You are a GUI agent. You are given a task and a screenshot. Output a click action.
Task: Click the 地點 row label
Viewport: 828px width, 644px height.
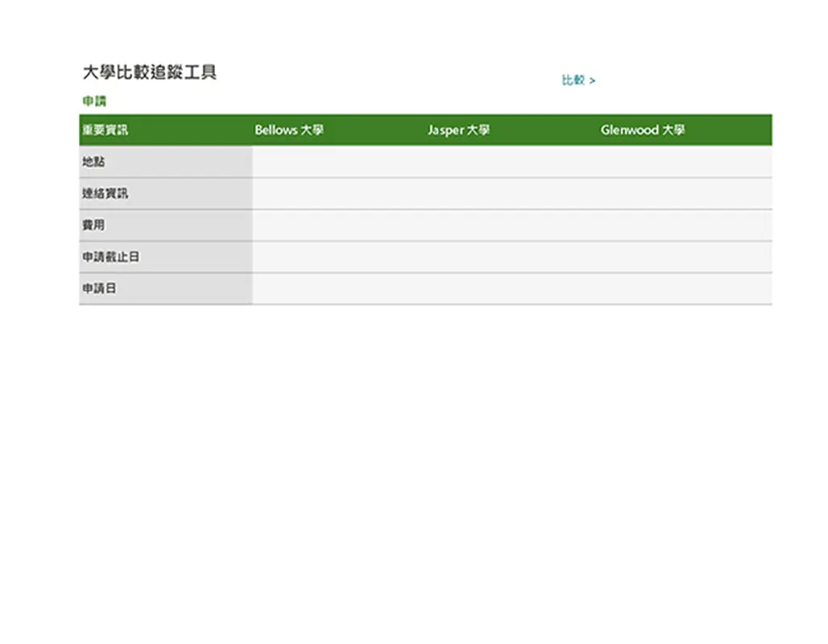point(94,162)
